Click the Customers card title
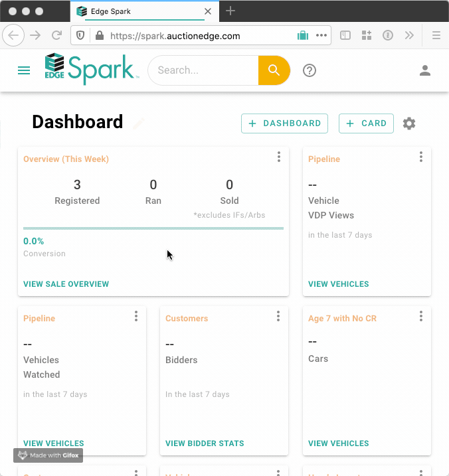The width and height of the screenshot is (449, 476). click(187, 319)
